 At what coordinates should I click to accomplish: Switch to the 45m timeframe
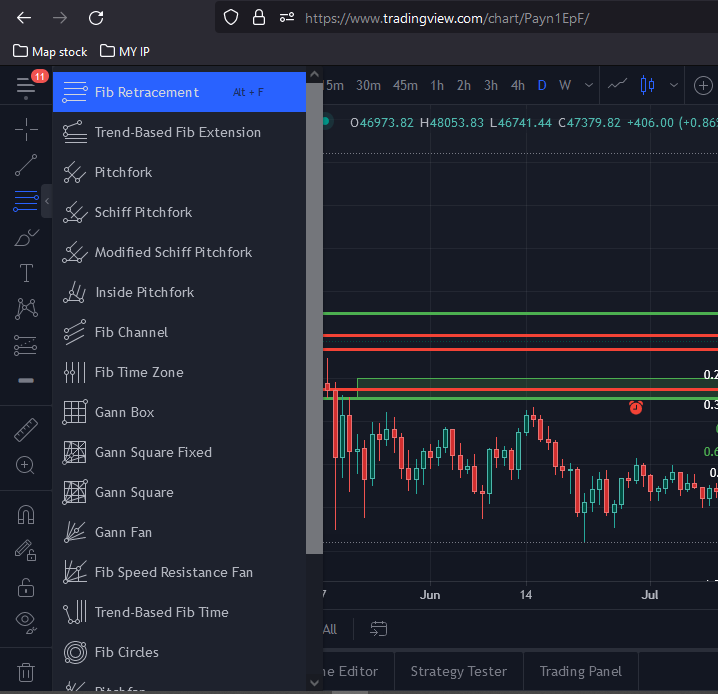click(405, 86)
